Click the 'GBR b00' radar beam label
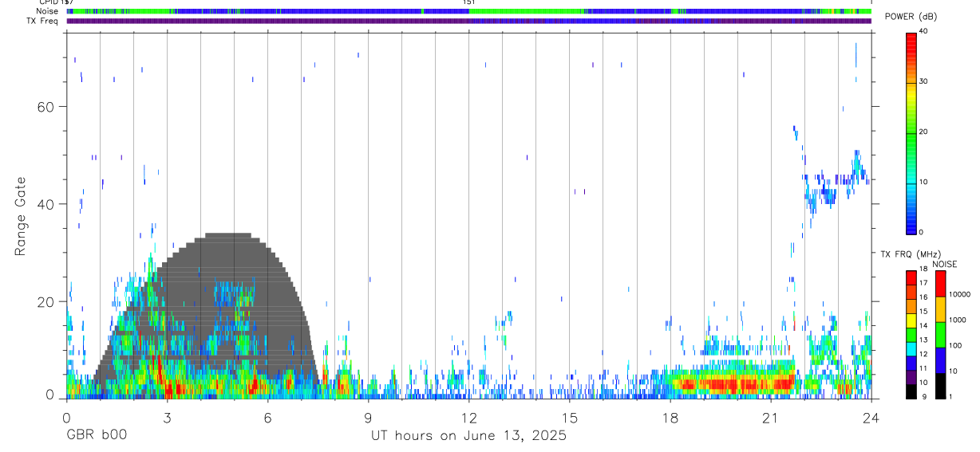980x452 pixels. (96, 436)
